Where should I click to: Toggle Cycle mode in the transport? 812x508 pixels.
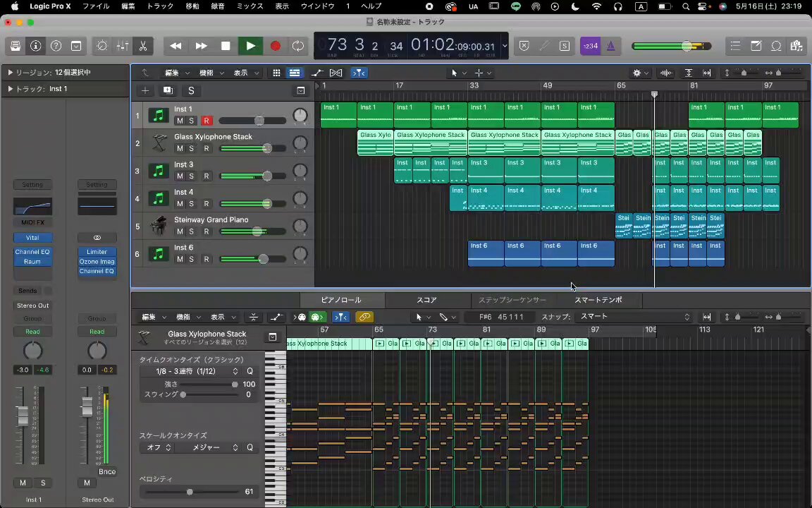tap(297, 46)
